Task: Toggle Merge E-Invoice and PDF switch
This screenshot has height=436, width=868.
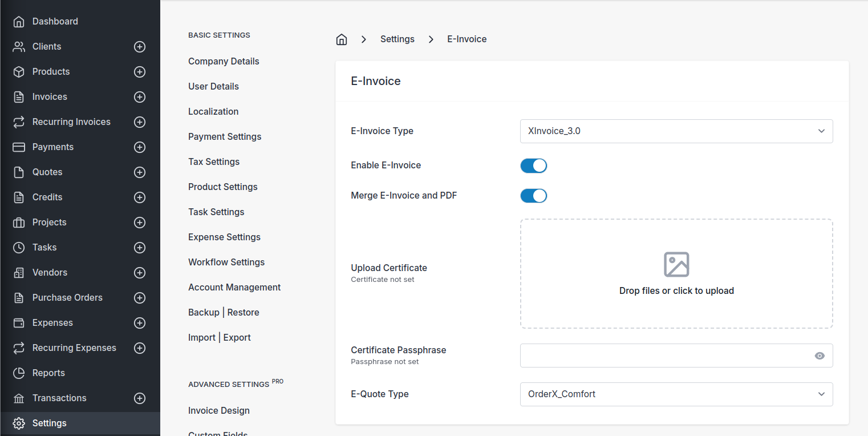Action: pyautogui.click(x=534, y=196)
